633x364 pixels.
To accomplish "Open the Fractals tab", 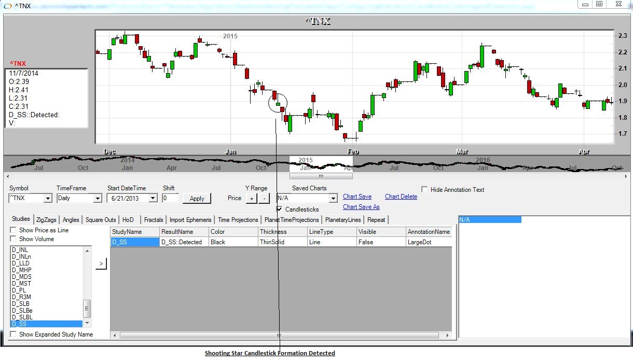I will (x=153, y=220).
